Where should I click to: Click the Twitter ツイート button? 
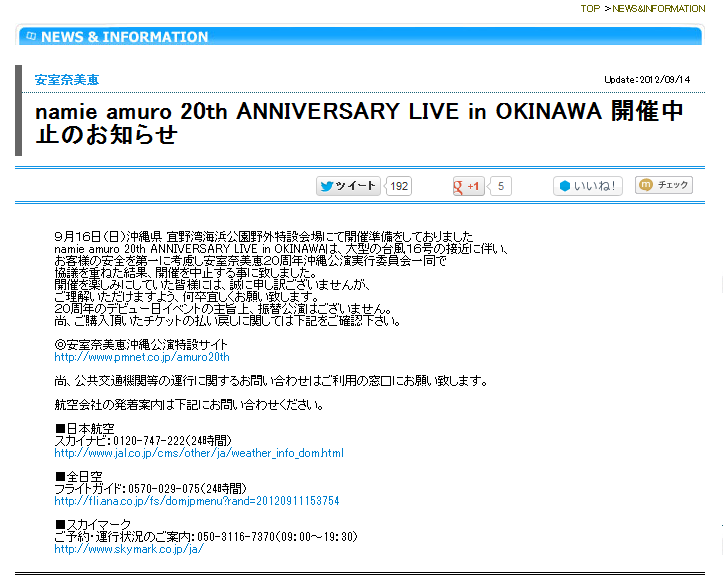tap(348, 186)
